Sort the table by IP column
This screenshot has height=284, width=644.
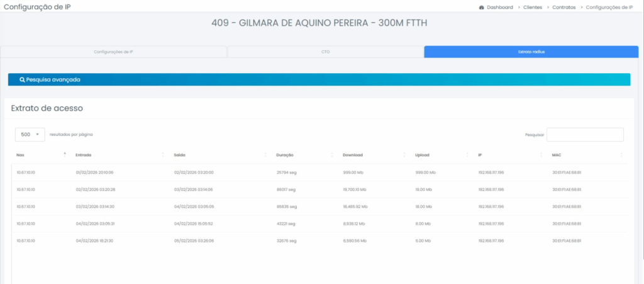pos(480,155)
